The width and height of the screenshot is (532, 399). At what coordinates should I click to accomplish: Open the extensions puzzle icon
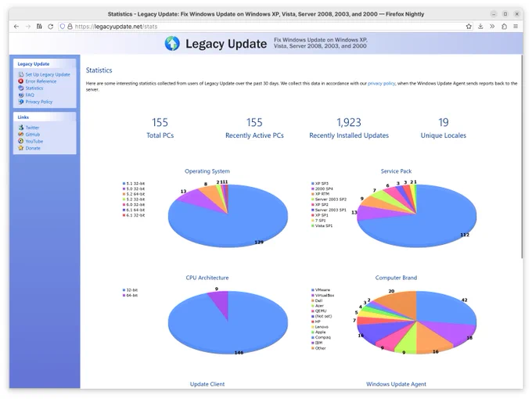point(504,26)
